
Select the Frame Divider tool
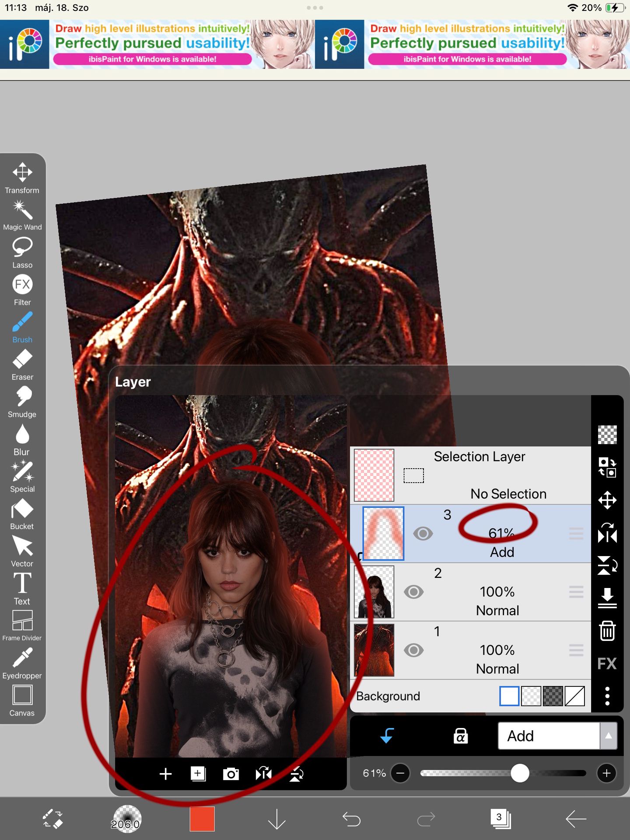click(x=22, y=626)
